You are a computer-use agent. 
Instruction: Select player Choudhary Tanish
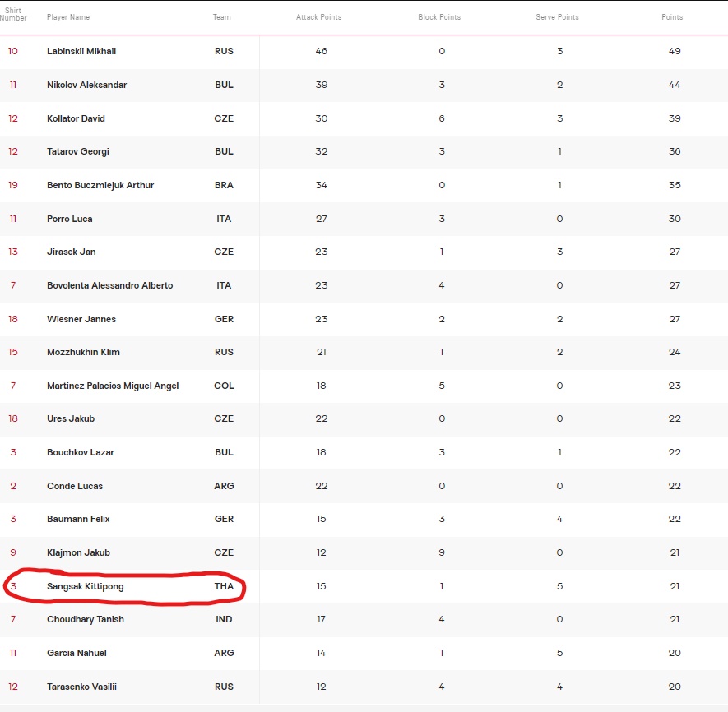coord(86,619)
